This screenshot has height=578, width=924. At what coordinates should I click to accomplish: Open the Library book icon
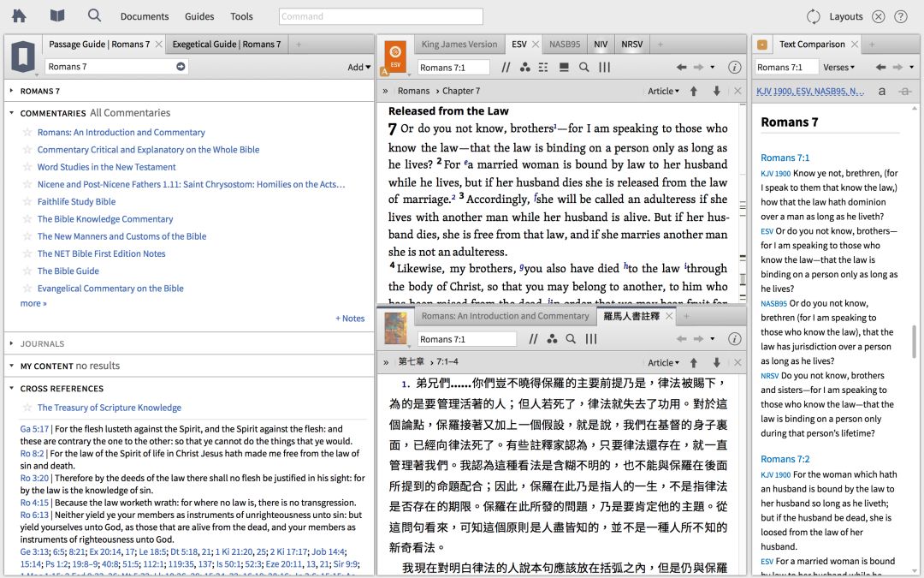pyautogui.click(x=57, y=15)
